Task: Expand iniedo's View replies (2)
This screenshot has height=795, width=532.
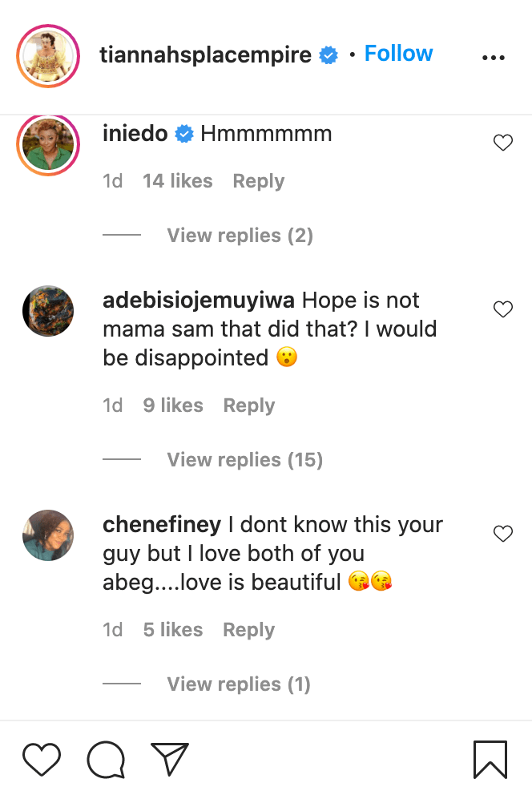Action: pos(240,236)
